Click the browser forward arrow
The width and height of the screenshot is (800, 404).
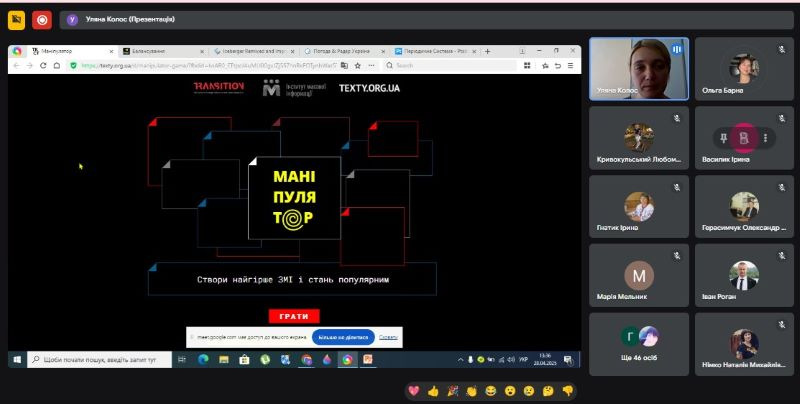point(30,66)
